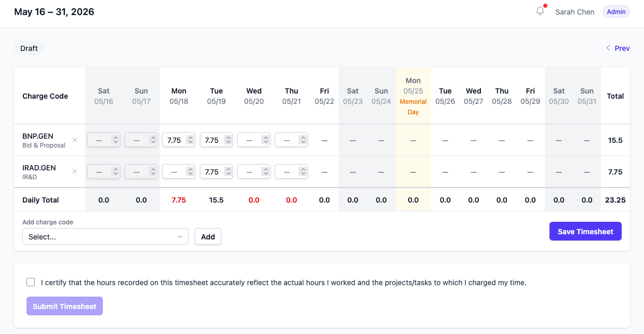Image resolution: width=644 pixels, height=334 pixels.
Task: Click stepper arrows on BNP.GEN Sat 05/16
Action: pyautogui.click(x=115, y=140)
